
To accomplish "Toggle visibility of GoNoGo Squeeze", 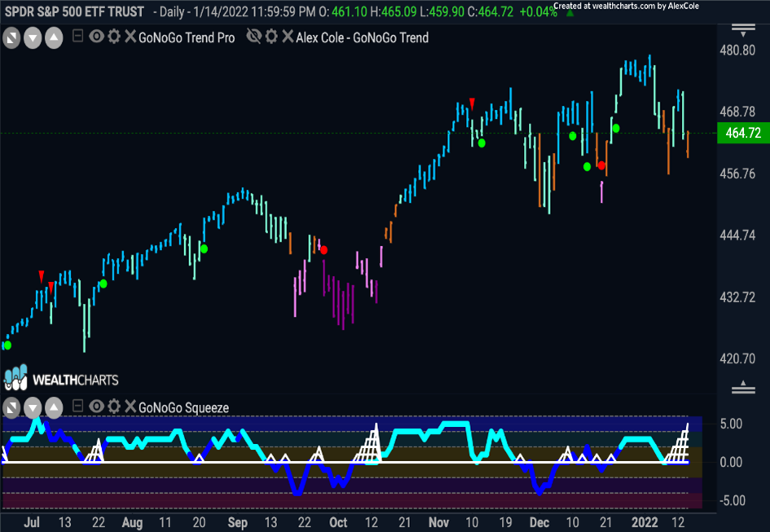I will point(96,406).
